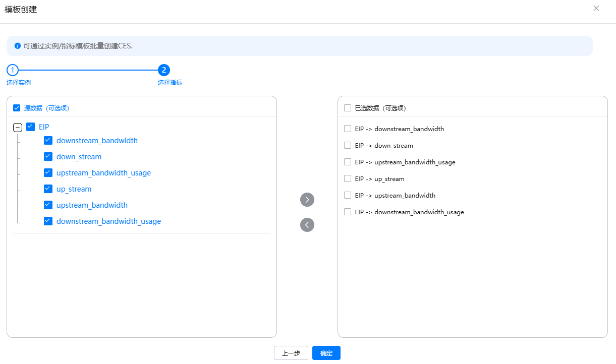Click step 2 选择指标 circle
The height and width of the screenshot is (364, 616).
click(x=164, y=70)
